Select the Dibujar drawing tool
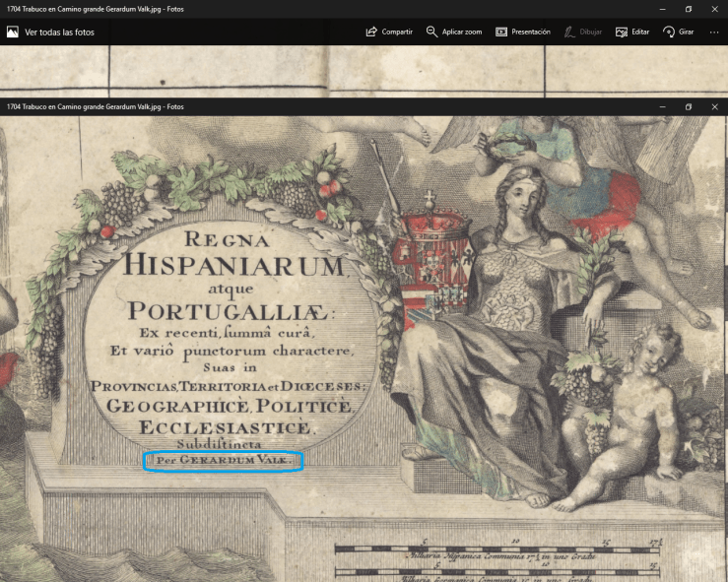This screenshot has height=582, width=728. point(584,32)
